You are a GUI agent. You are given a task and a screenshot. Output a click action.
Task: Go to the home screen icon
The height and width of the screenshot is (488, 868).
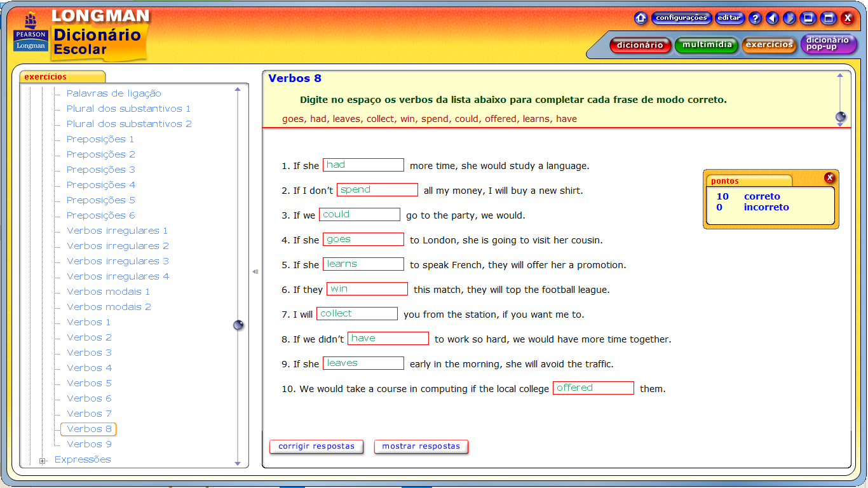click(x=641, y=18)
